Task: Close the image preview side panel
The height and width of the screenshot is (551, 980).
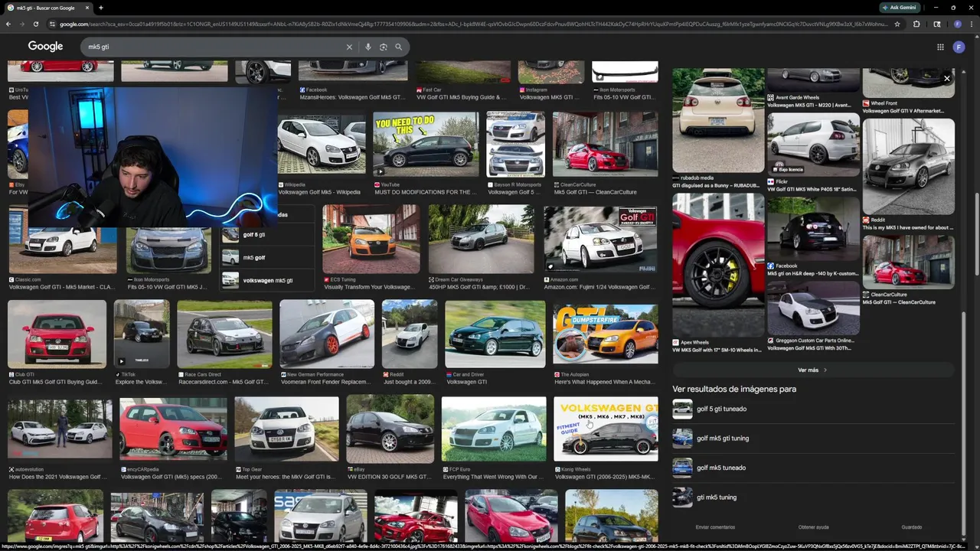Action: pyautogui.click(x=947, y=78)
